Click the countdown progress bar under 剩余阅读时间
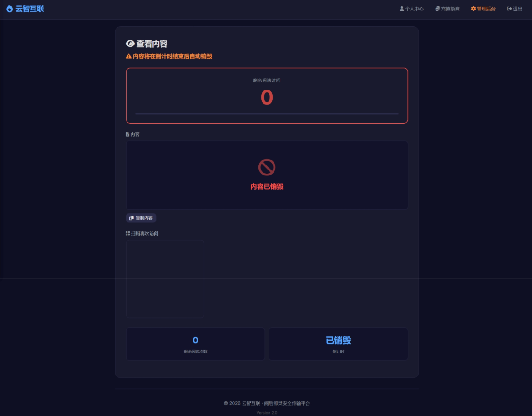Viewport: 532px width, 416px height. point(267,114)
